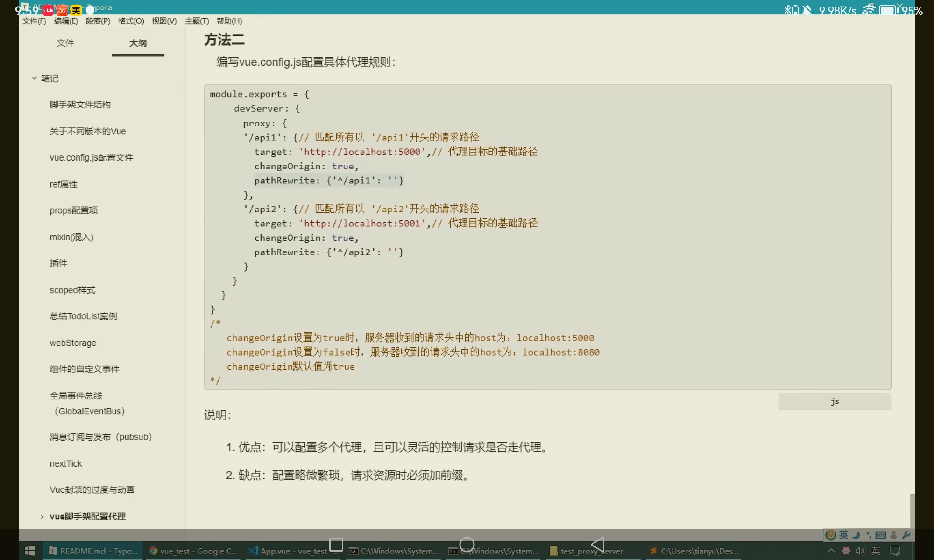Expand the vue脚手架配置代理 outline item
This screenshot has width=934, height=560.
point(42,517)
